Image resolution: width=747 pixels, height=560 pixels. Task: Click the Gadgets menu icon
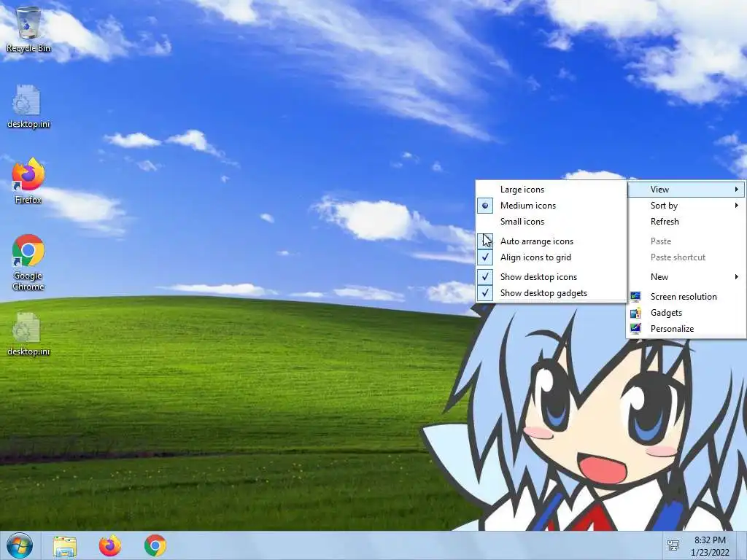[635, 313]
